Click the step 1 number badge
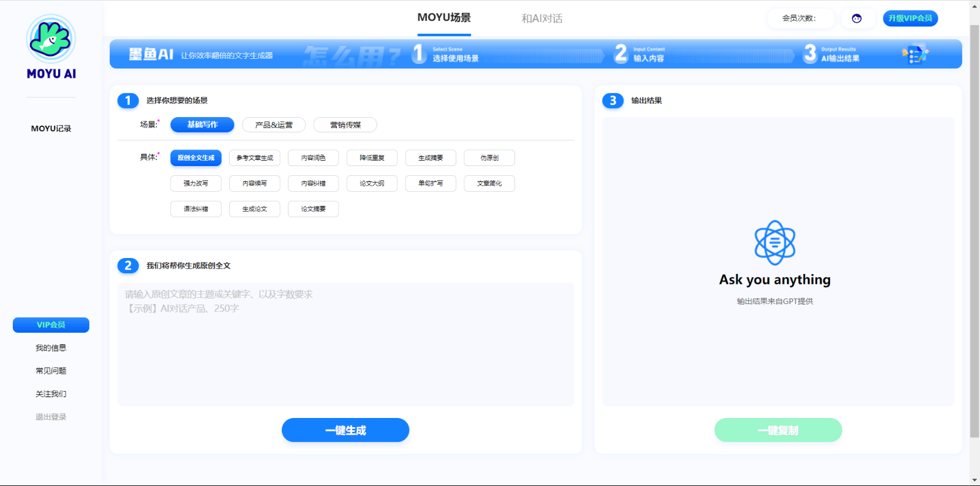 128,101
